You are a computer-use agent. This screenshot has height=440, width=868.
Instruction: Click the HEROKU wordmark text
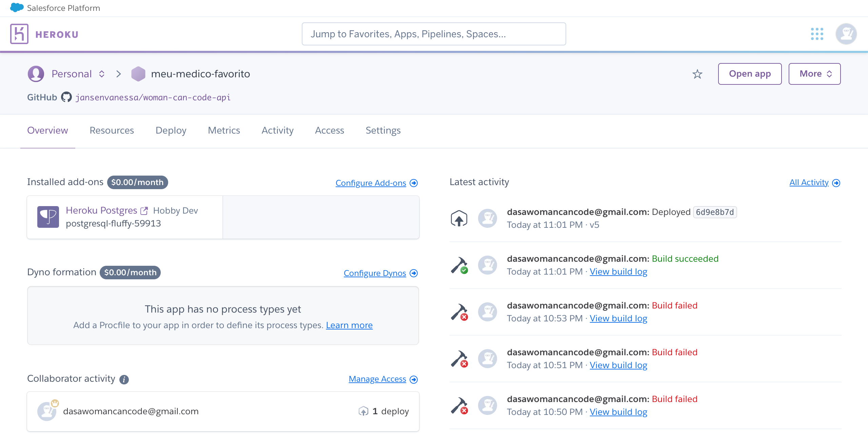click(57, 34)
